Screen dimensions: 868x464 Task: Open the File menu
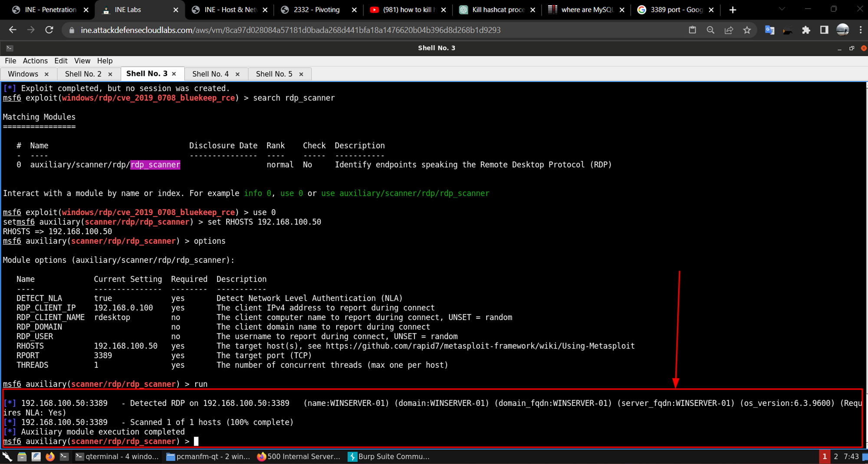[x=10, y=61]
